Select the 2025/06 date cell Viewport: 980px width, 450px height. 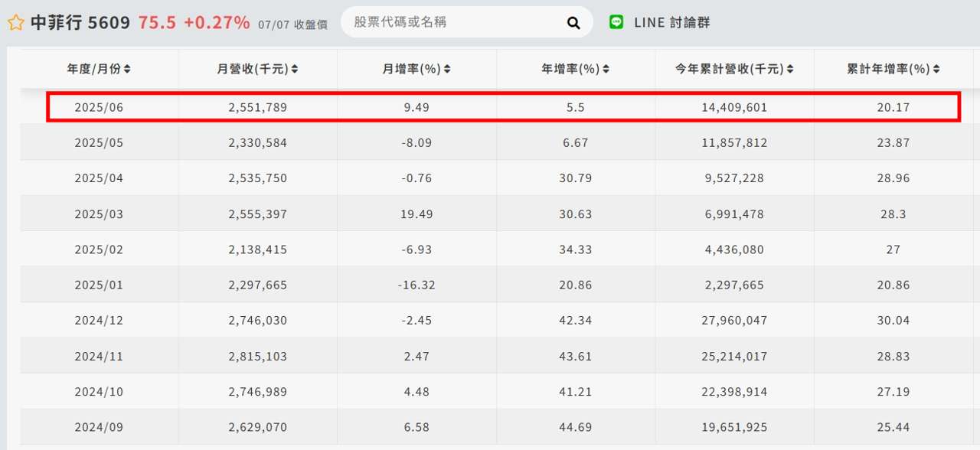point(99,108)
